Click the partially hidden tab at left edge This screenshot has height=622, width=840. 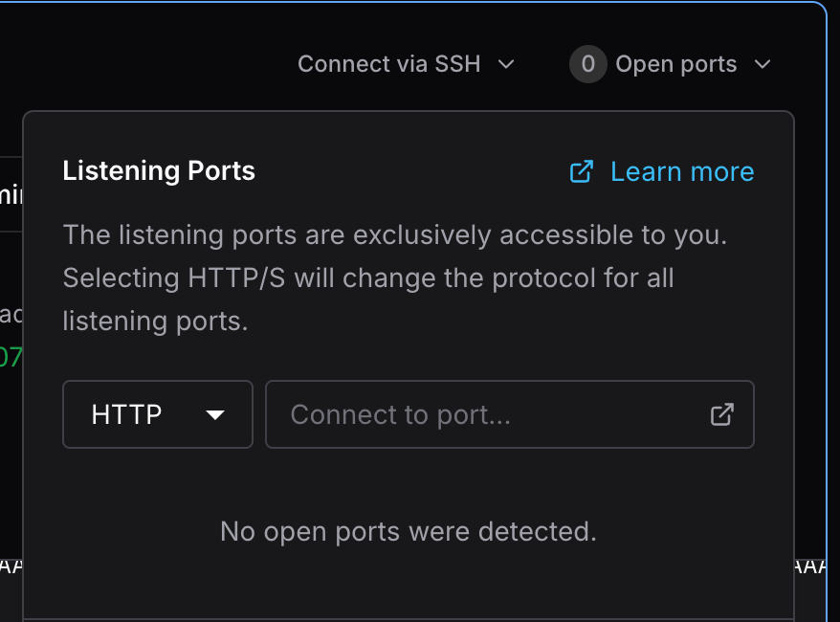tap(11, 194)
